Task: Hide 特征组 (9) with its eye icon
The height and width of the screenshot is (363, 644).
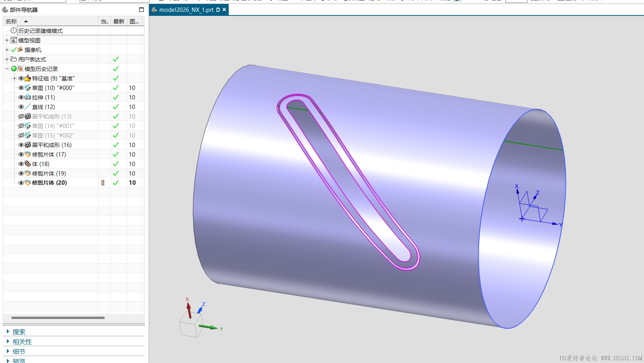Action: tap(21, 78)
